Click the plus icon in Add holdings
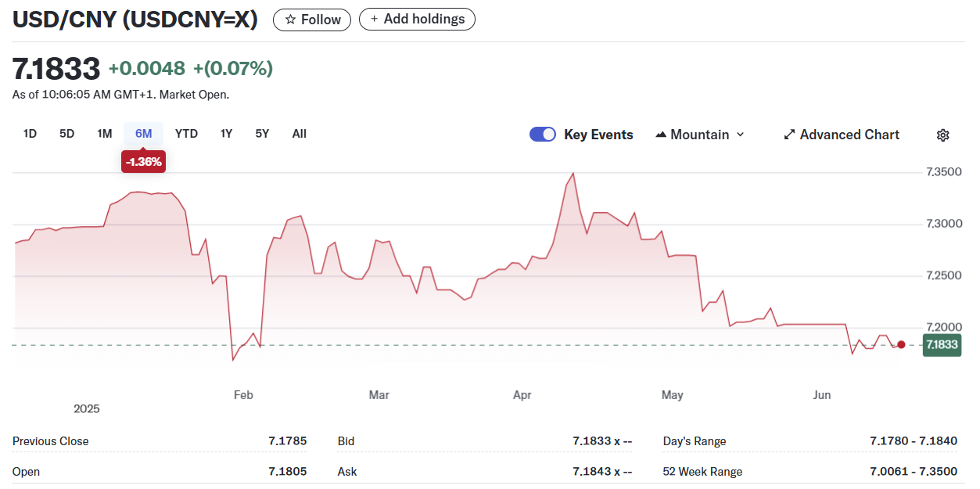 (374, 20)
